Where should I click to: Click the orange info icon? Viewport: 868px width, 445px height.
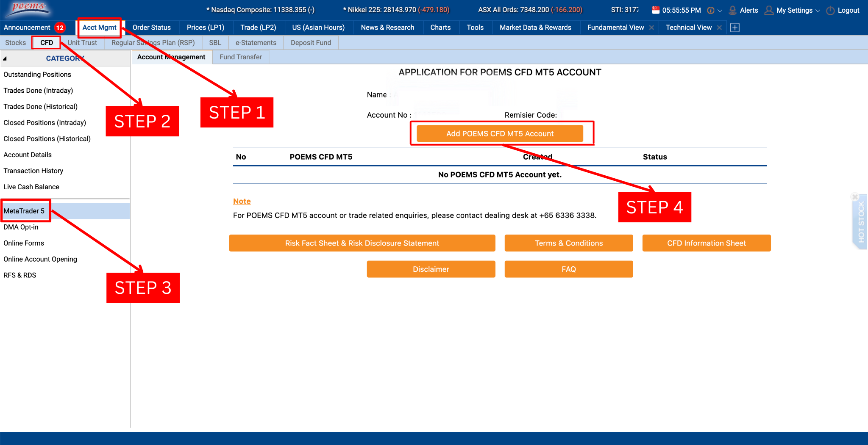click(711, 10)
